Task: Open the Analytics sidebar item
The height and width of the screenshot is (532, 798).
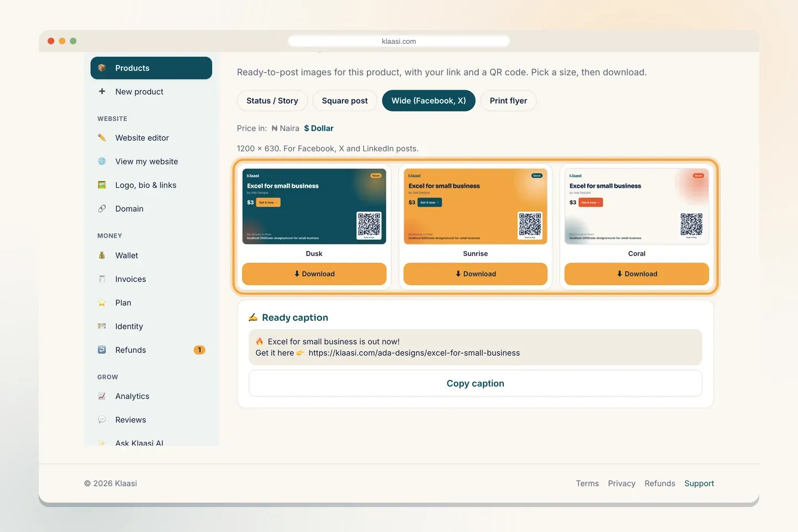Action: coord(151,396)
